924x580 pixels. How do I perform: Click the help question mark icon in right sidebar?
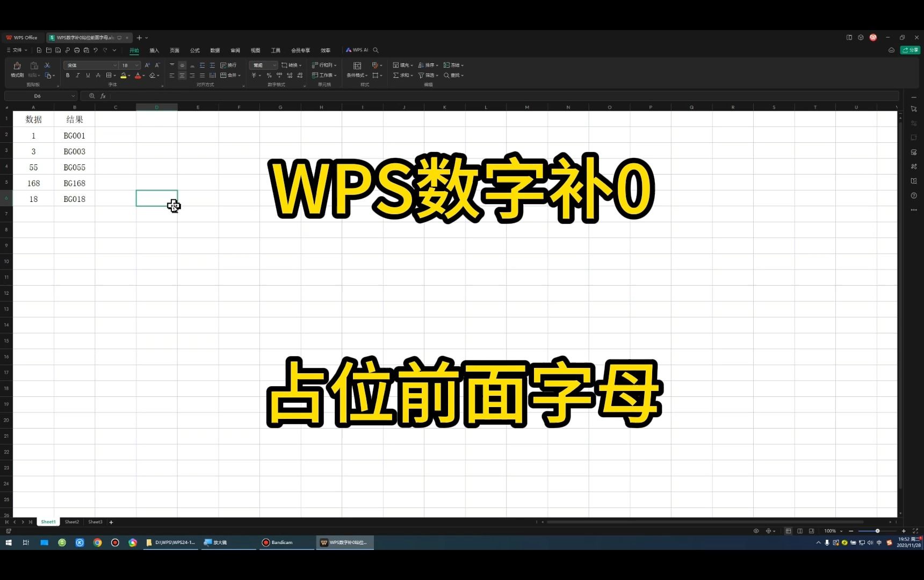point(914,195)
